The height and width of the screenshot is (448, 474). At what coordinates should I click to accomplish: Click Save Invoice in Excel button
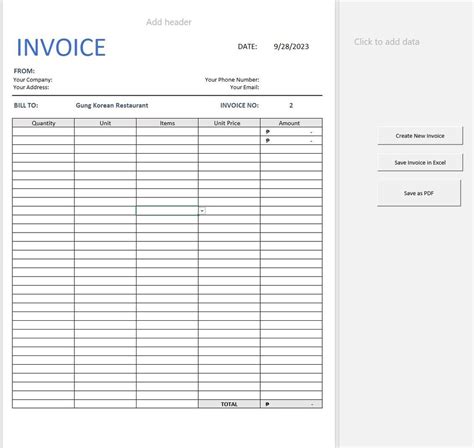420,162
